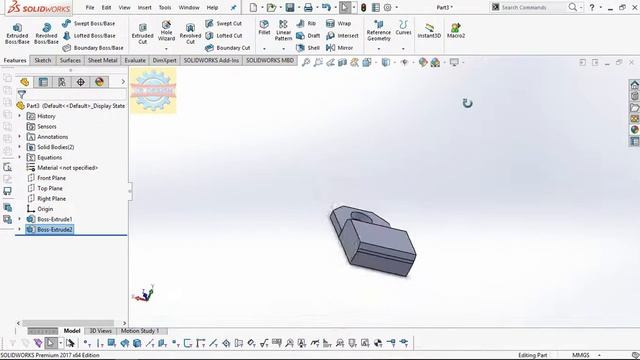The width and height of the screenshot is (640, 360).
Task: Select the Extruded Cut tool
Action: click(x=142, y=33)
